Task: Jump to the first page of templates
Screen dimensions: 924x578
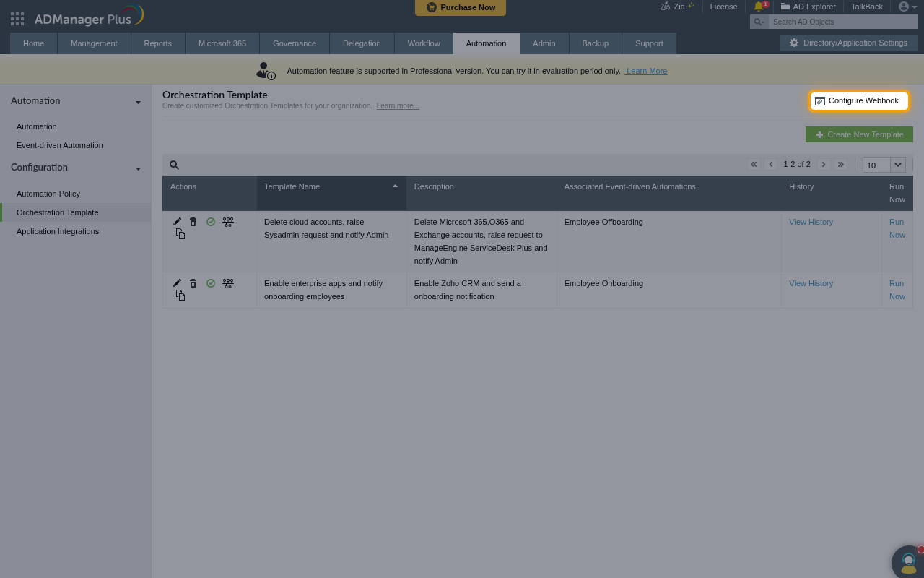Action: pyautogui.click(x=754, y=164)
